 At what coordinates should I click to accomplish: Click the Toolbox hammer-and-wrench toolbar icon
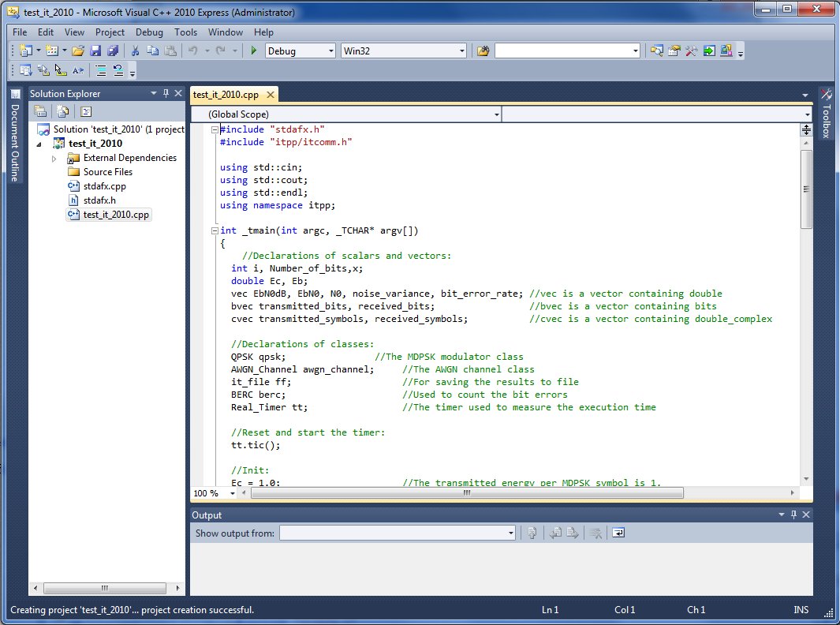coord(691,51)
